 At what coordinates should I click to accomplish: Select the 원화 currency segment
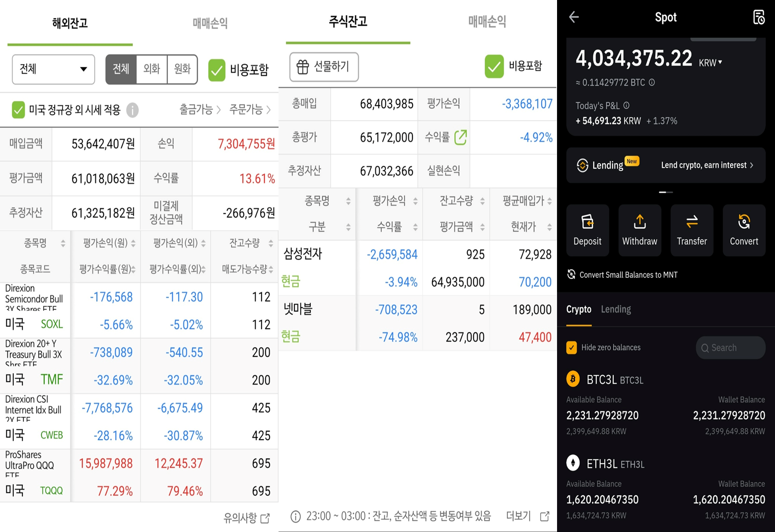coord(183,69)
